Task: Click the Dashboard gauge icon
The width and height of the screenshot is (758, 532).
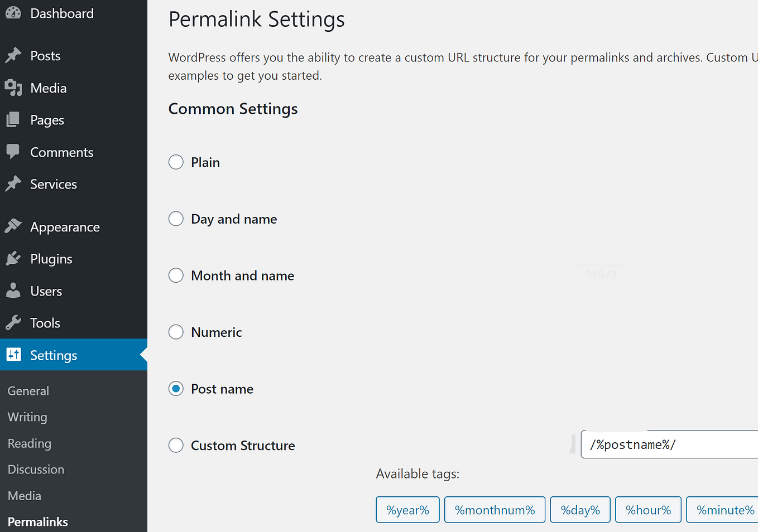Action: pos(13,13)
